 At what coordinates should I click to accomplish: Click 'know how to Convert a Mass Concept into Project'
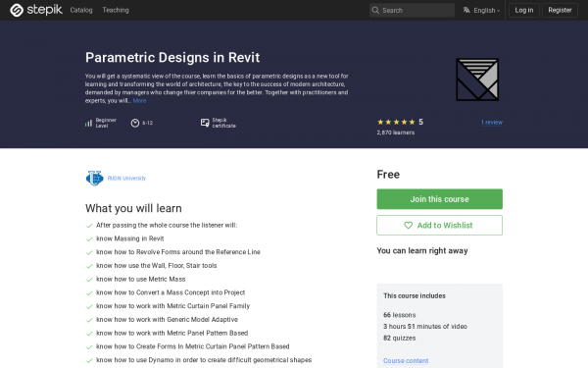(171, 292)
